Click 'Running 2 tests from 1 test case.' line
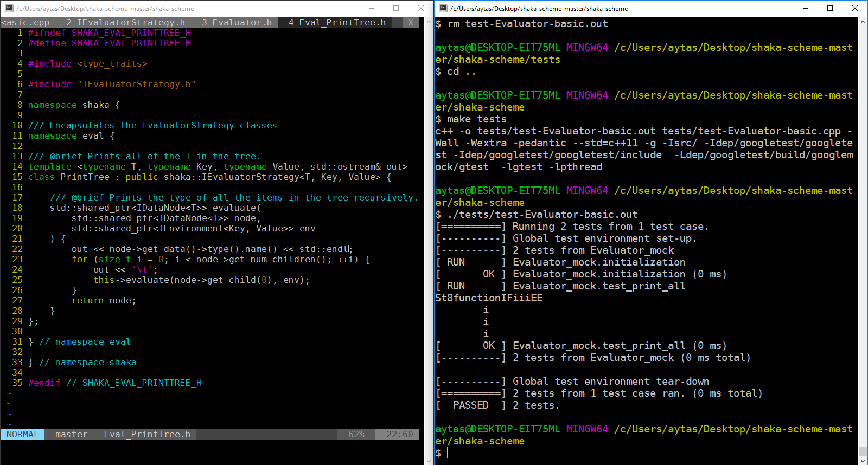Image resolution: width=868 pixels, height=465 pixels. [611, 226]
